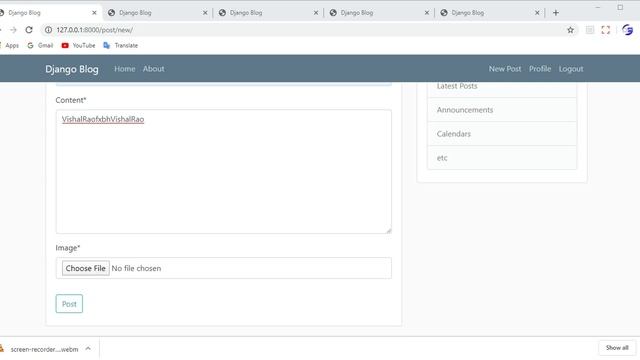Close the fifth Django Blog tab
This screenshot has height=360, width=640.
coord(537,13)
